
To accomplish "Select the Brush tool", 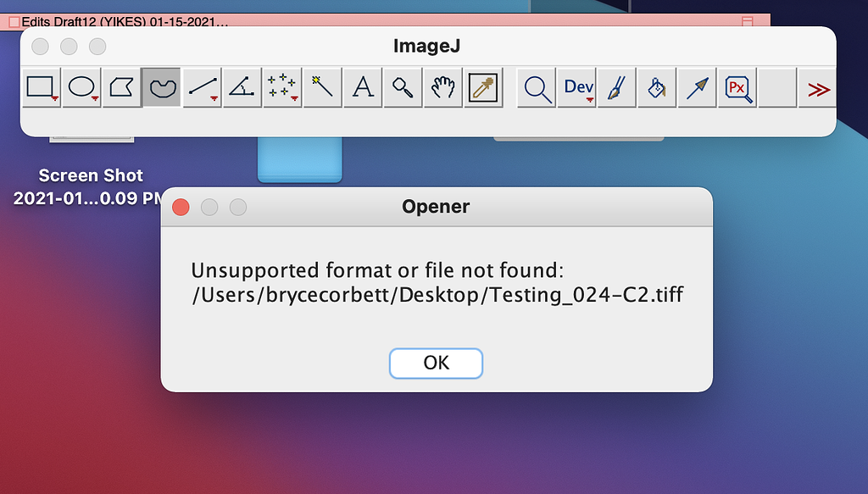I will point(617,87).
